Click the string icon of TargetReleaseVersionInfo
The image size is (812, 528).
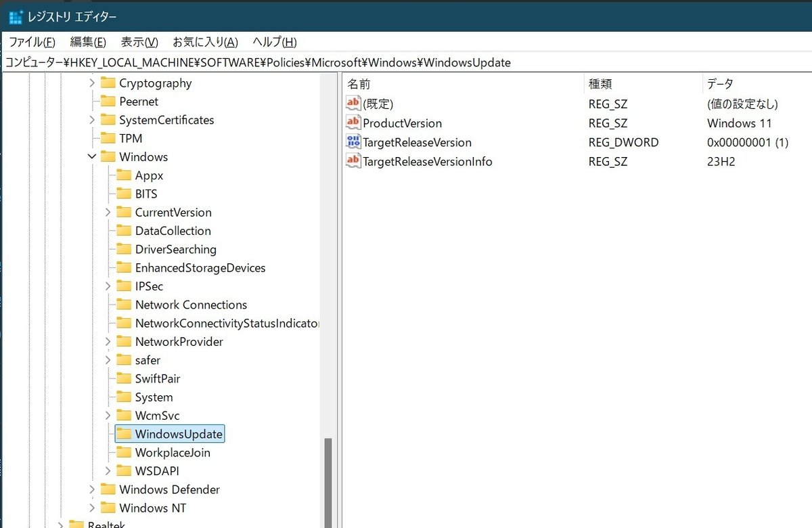[x=353, y=161]
